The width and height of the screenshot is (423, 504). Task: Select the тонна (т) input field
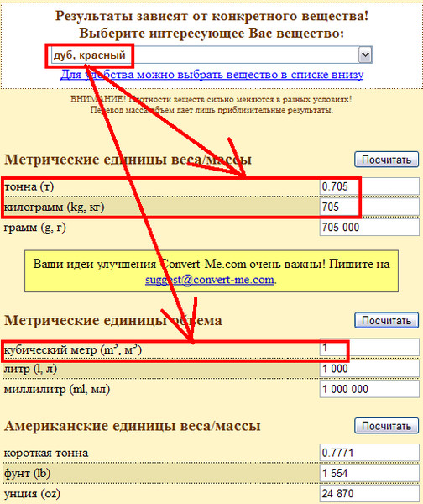click(x=369, y=186)
